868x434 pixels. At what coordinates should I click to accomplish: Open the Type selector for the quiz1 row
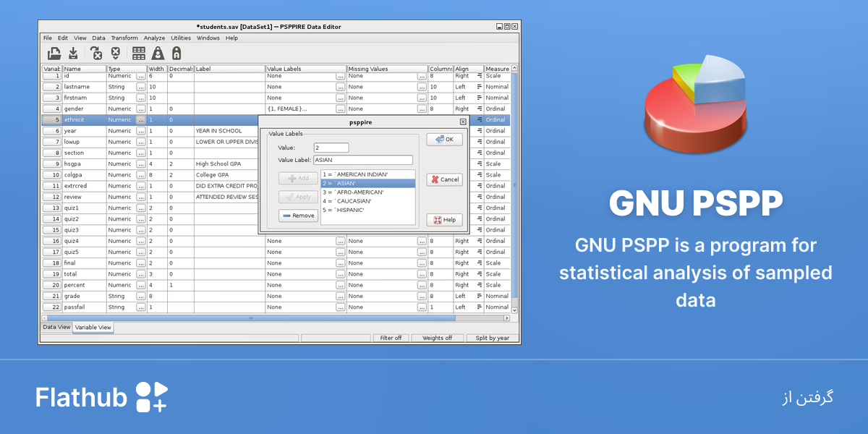coord(141,208)
